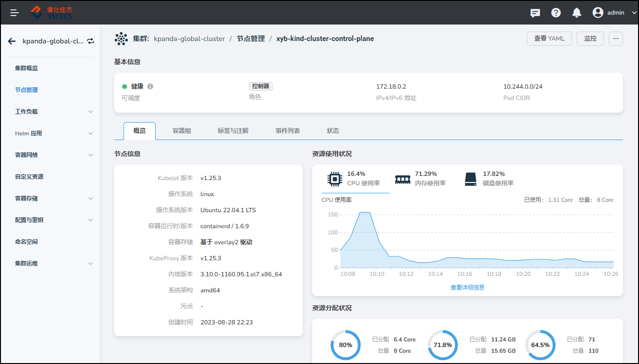The image size is (639, 364).
Task: Click the 6.4 Core allocated value
Action: point(405,339)
